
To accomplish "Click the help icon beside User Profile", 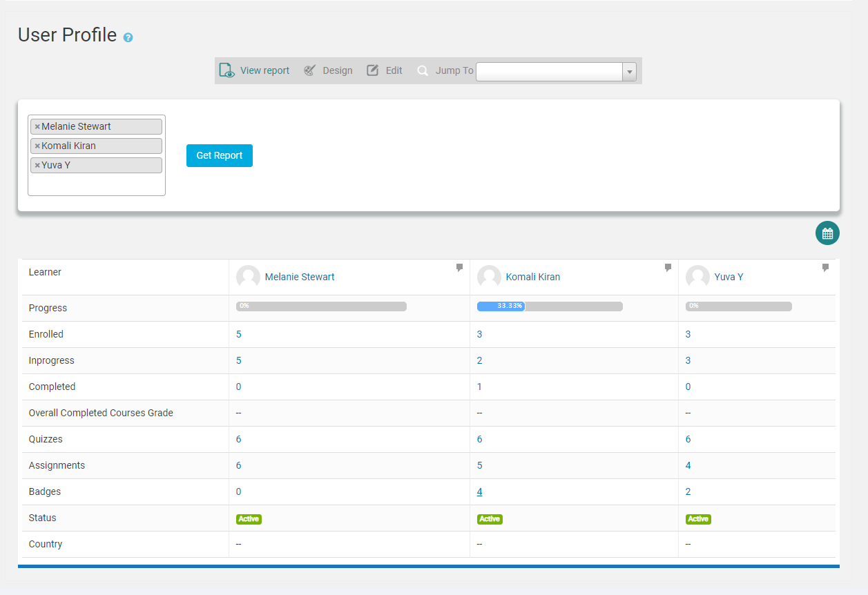I will (128, 37).
